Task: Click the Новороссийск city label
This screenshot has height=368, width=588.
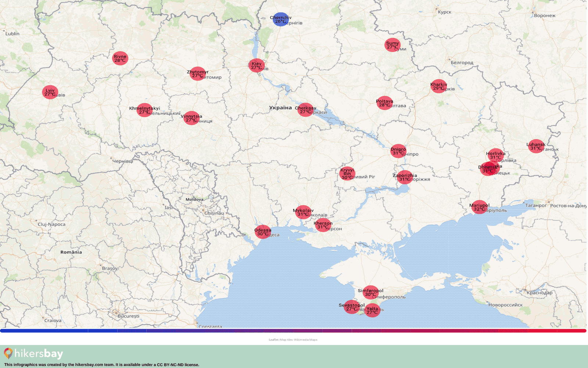Action: (x=505, y=305)
